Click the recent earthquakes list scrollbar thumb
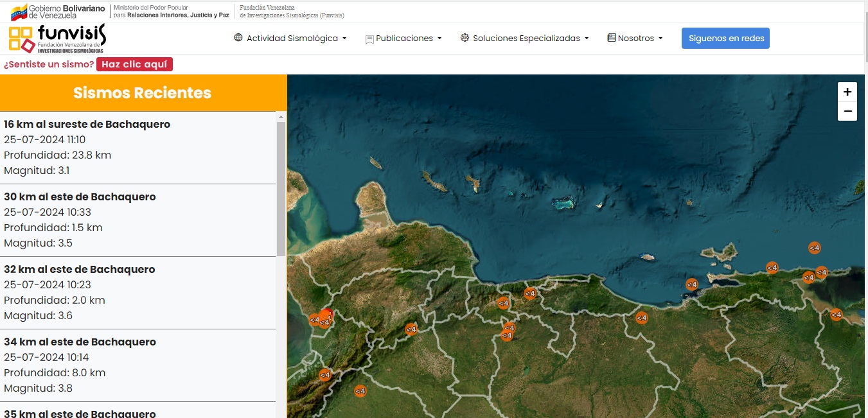Viewport: 868px width, 418px height. [x=281, y=189]
